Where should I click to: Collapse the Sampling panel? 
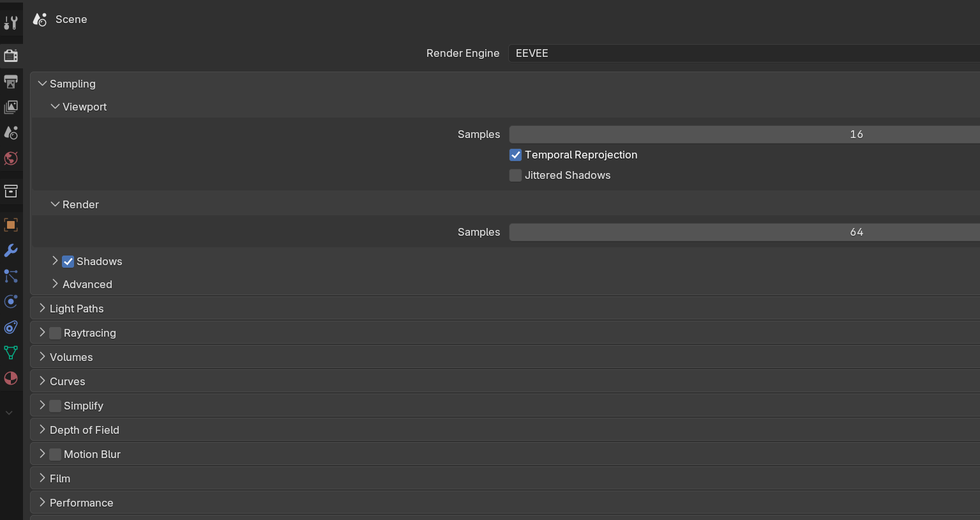click(x=42, y=84)
